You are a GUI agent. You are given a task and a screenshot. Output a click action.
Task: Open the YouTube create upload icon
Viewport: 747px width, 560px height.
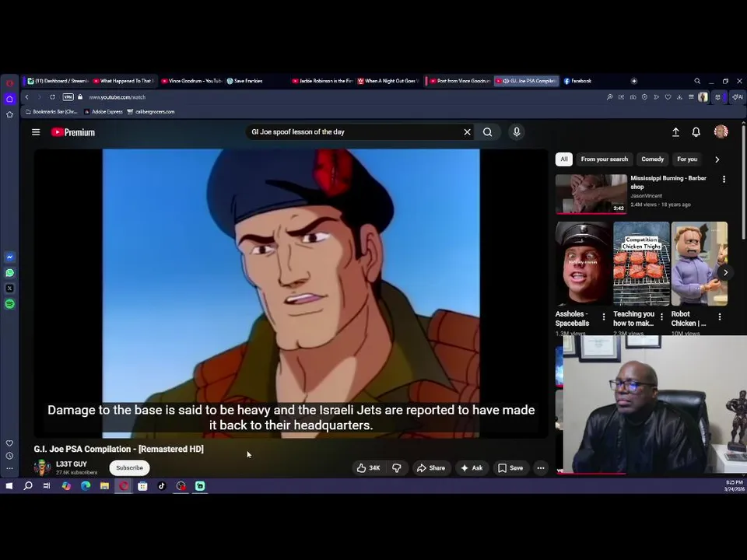click(675, 132)
